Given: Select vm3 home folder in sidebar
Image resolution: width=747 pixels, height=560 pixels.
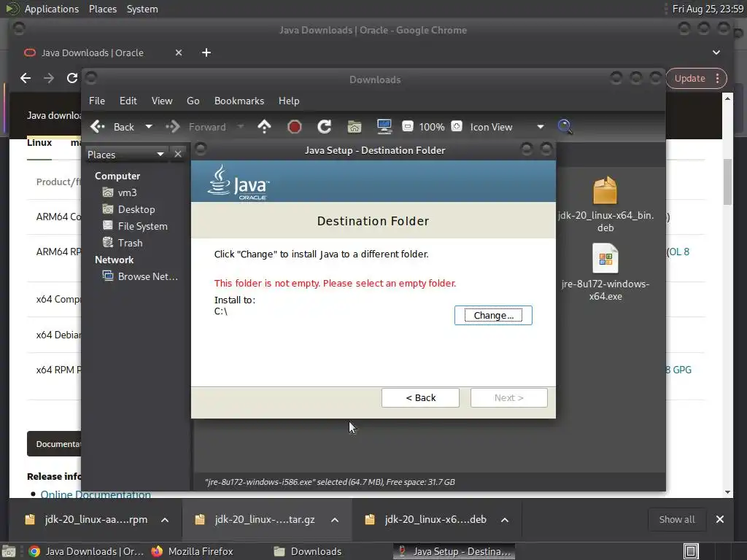Looking at the screenshot, I should pyautogui.click(x=127, y=192).
